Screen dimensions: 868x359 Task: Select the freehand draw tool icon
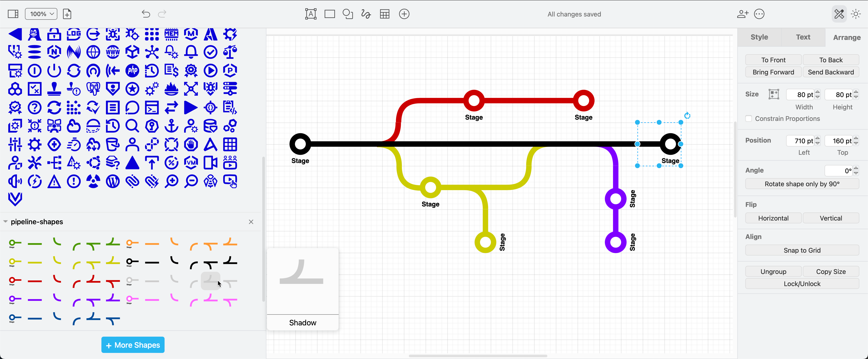pyautogui.click(x=365, y=14)
